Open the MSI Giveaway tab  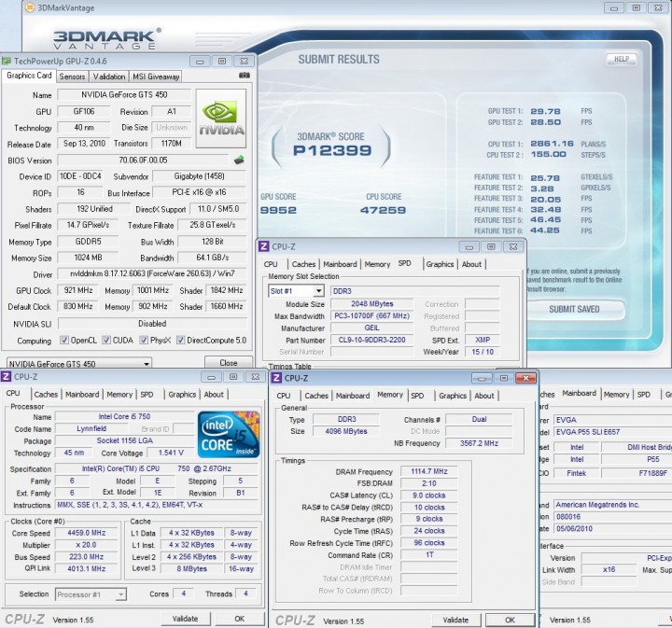point(156,77)
